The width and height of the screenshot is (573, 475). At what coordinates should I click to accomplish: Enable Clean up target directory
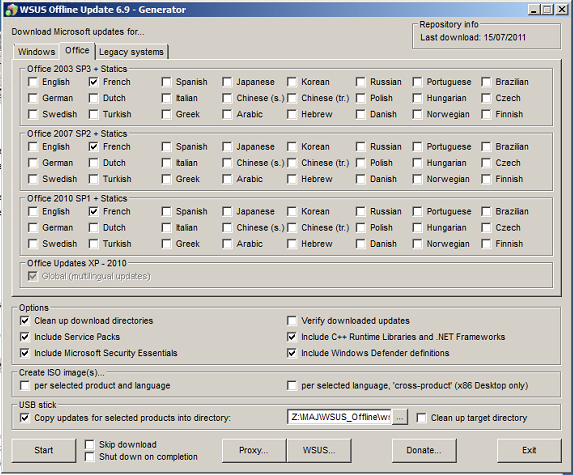coord(421,418)
